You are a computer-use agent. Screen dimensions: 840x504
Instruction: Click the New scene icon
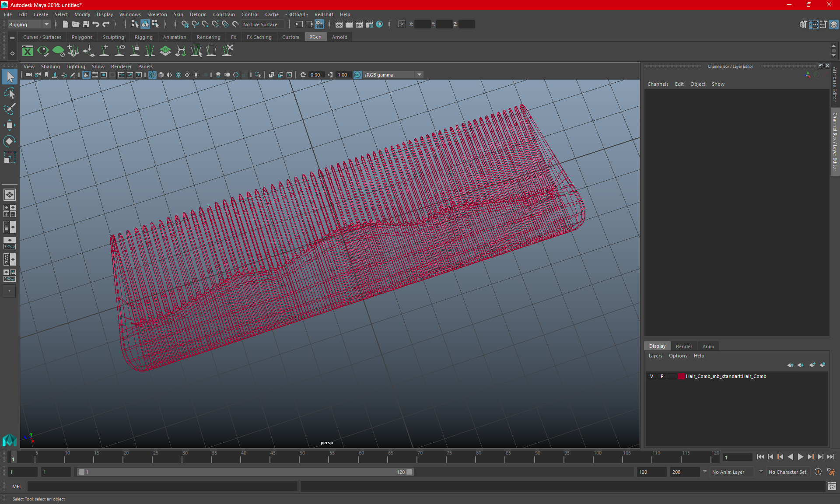click(x=65, y=24)
